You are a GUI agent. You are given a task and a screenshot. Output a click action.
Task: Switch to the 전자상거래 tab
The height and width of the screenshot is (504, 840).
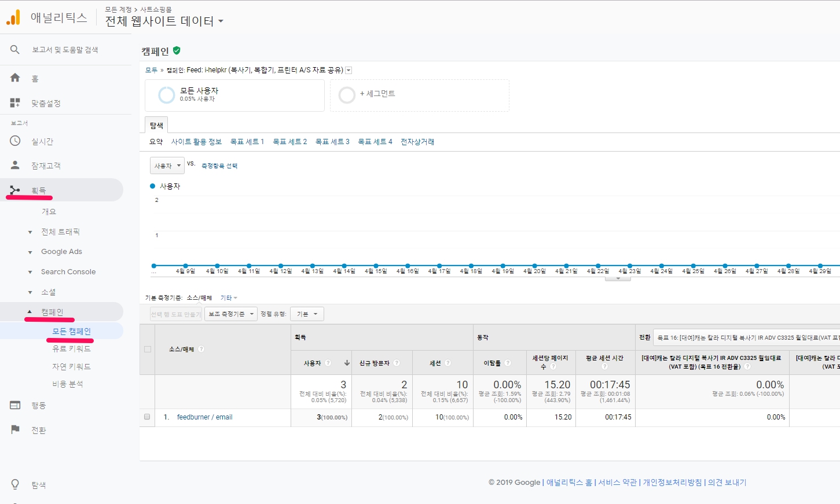click(x=417, y=142)
